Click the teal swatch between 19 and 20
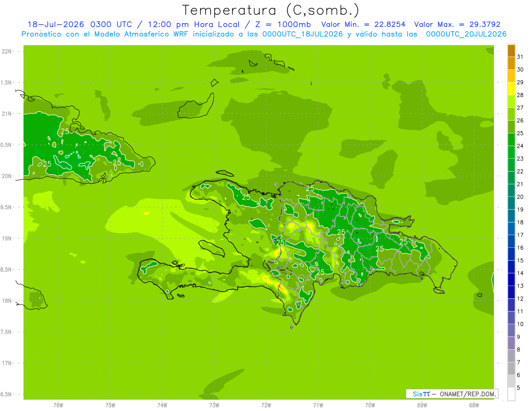The height and width of the screenshot is (411, 532). point(511,204)
